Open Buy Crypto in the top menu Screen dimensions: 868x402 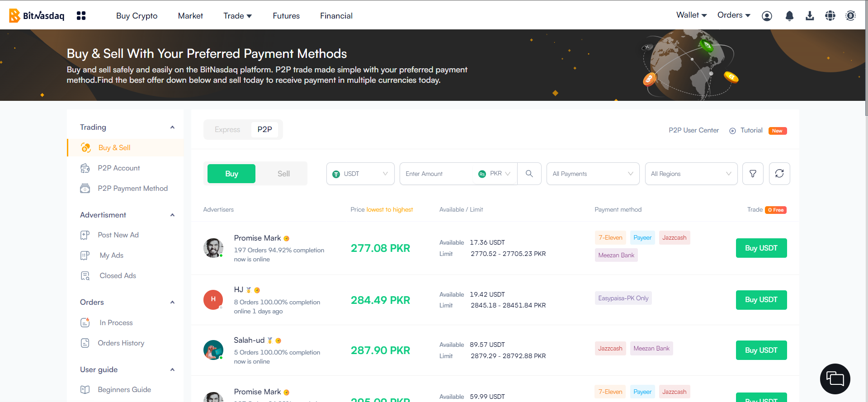(137, 16)
